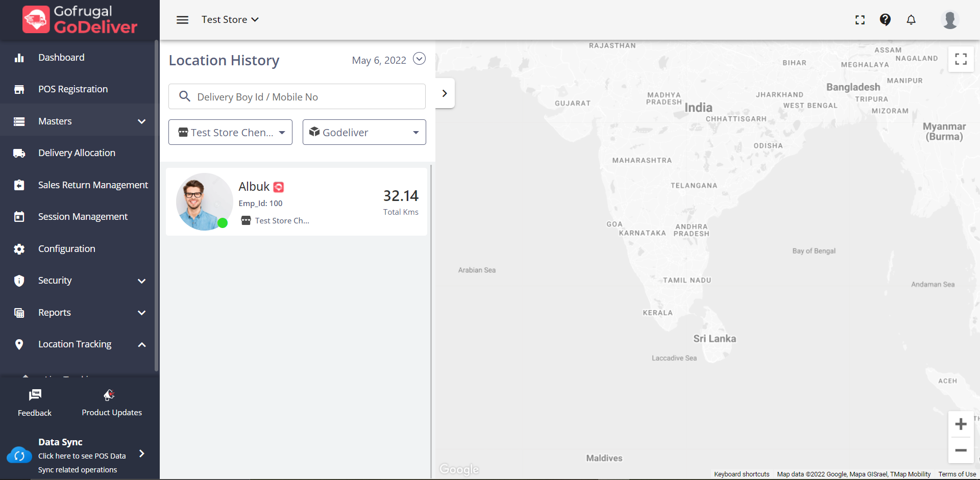Open map Keyboard shortcuts

click(742, 474)
